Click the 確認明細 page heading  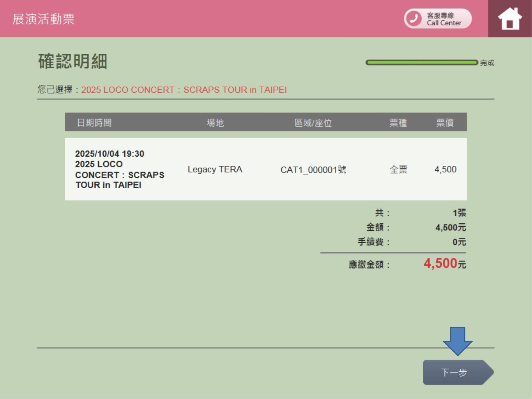pyautogui.click(x=72, y=62)
